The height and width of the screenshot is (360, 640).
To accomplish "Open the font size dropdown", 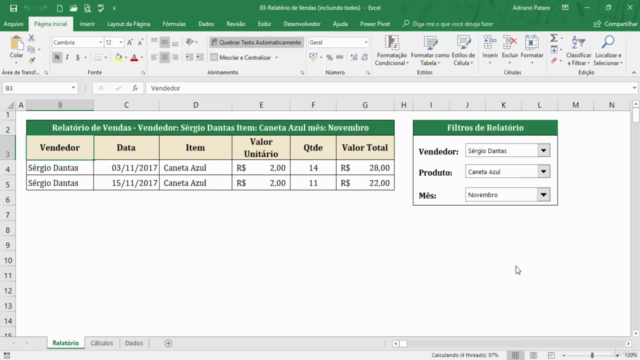I will [x=120, y=42].
